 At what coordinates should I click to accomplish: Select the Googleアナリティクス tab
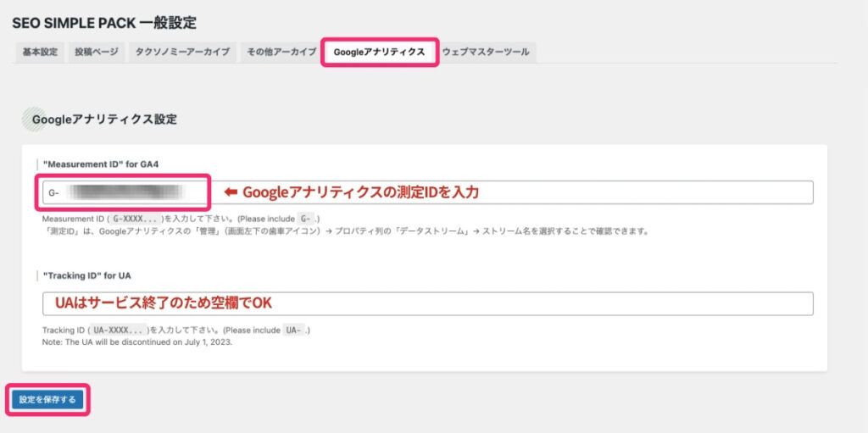pyautogui.click(x=379, y=52)
